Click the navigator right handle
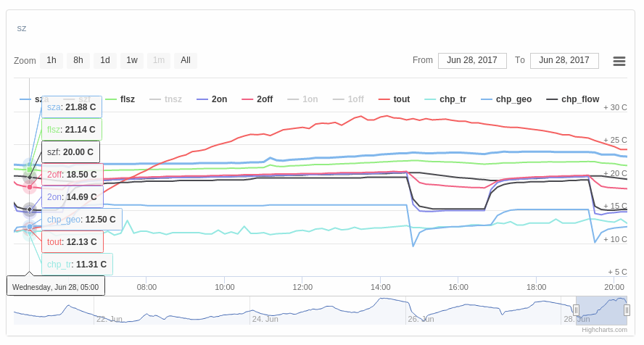The image size is (644, 345). pyautogui.click(x=627, y=310)
